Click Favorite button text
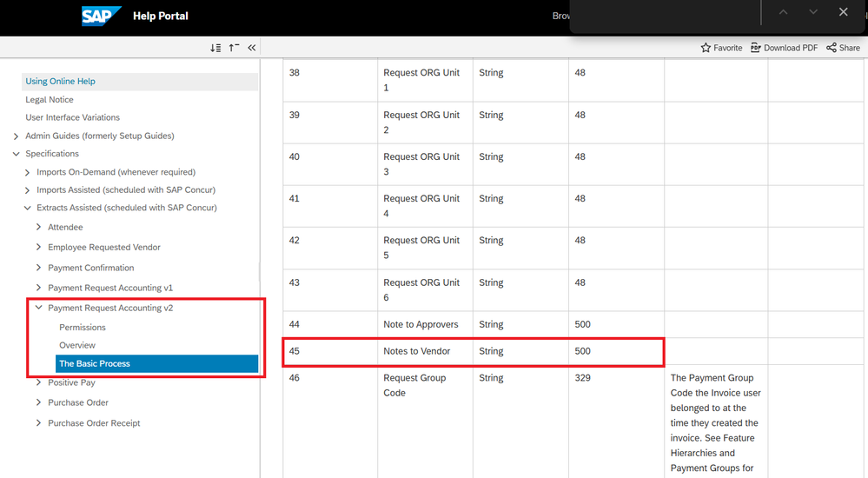The height and width of the screenshot is (478, 868). coord(728,48)
